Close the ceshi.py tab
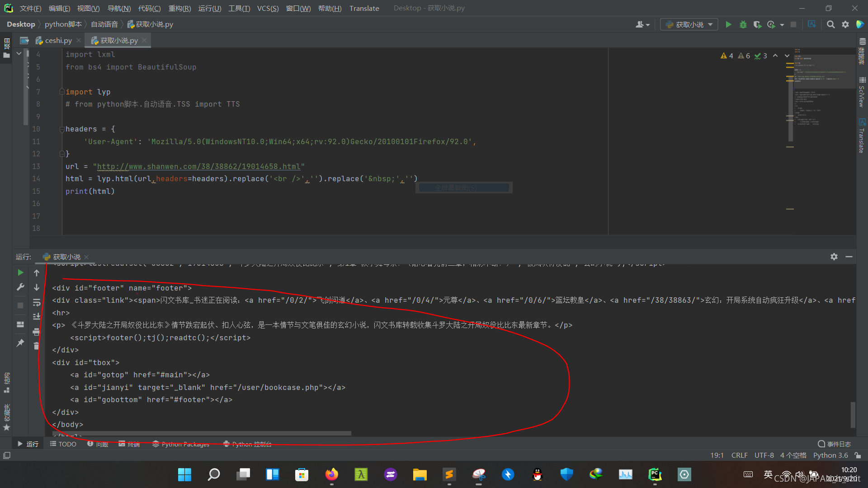The width and height of the screenshot is (868, 488). [79, 40]
